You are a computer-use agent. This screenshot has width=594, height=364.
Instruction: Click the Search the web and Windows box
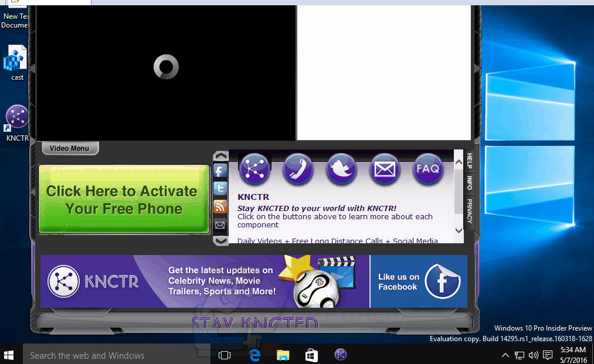117,355
